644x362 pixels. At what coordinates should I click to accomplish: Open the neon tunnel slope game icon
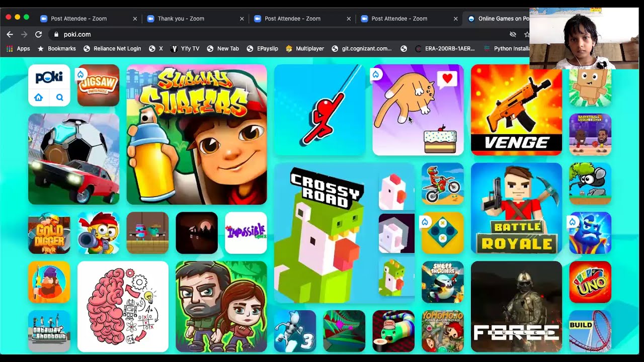(x=344, y=331)
